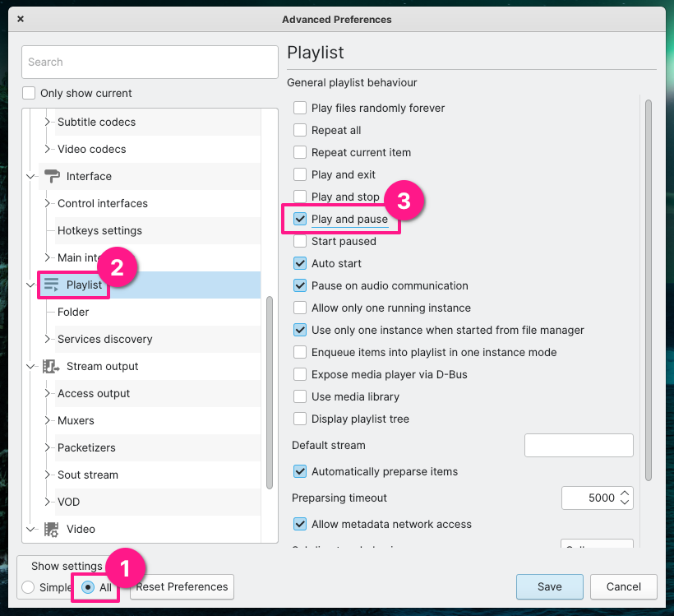Image resolution: width=674 pixels, height=616 pixels.
Task: Collapse the Video category
Action: pos(30,529)
